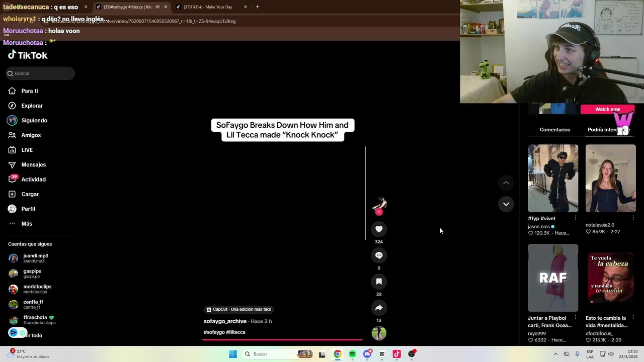The image size is (644, 362).
Task: Switch to the Comentarios tab
Action: 554,130
